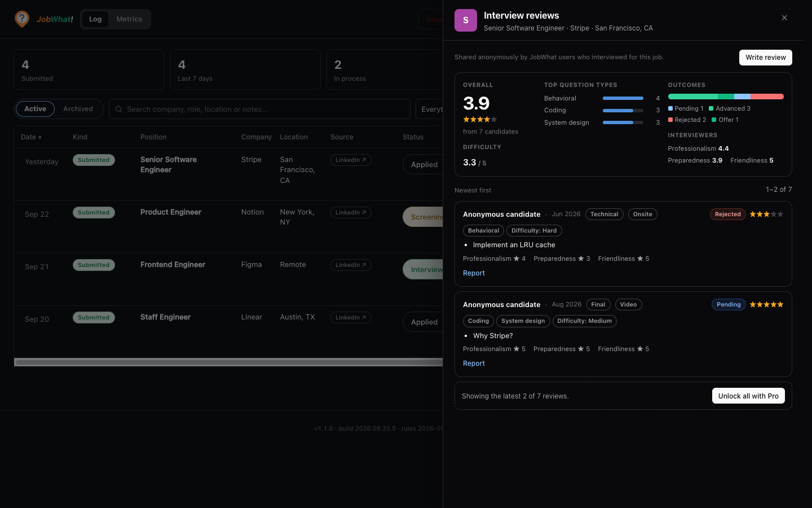Click the Pending legend marker in Outcomes

tap(670, 108)
